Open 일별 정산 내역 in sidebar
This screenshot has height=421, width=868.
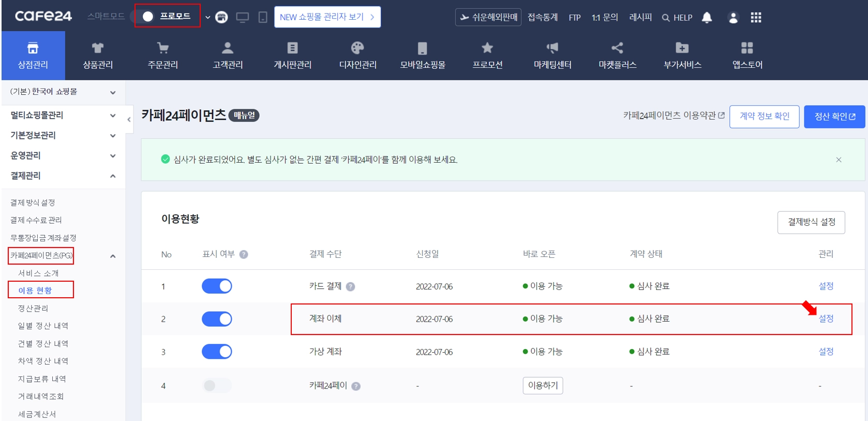click(43, 326)
